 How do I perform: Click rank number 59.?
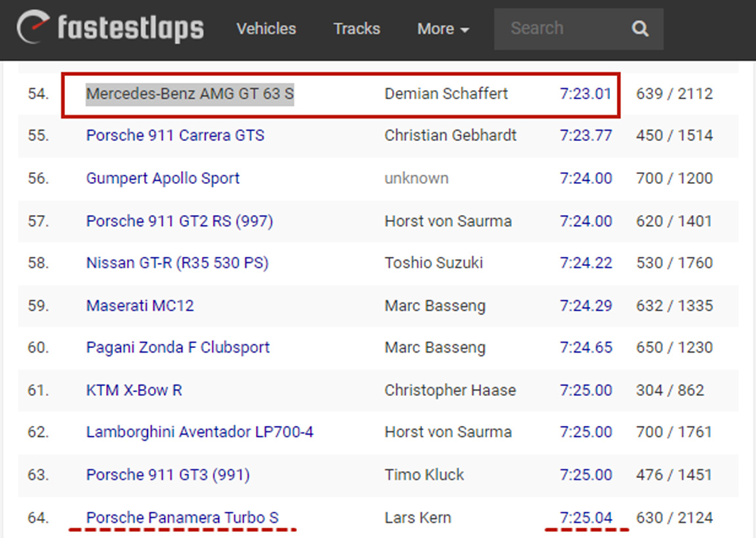(38, 306)
